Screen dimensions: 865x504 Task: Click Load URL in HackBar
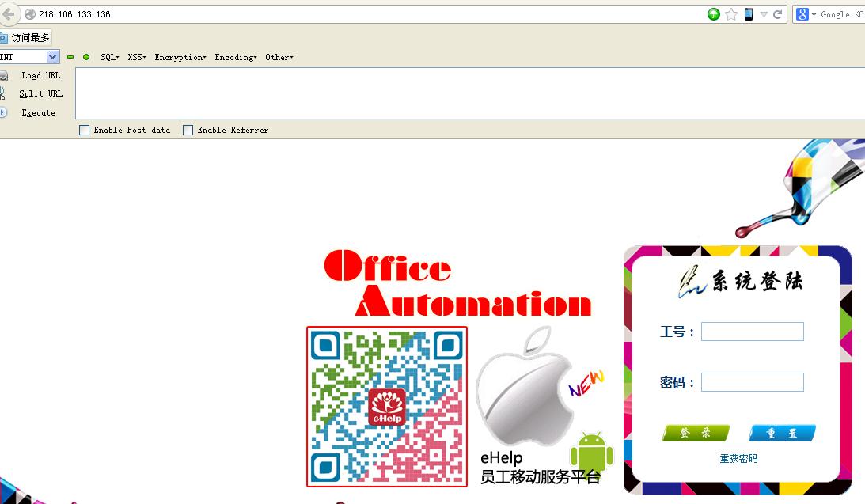(41, 75)
